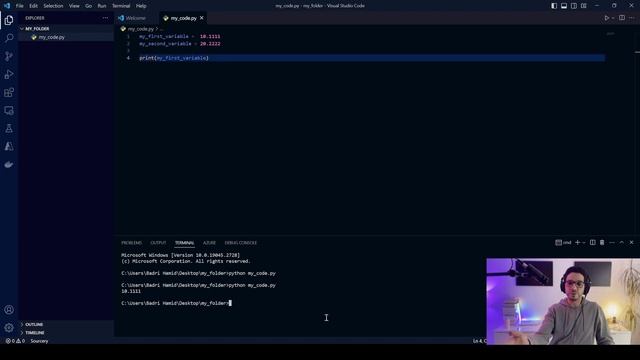
Task: Toggle Secondary Side Bar visibility
Action: 574,6
